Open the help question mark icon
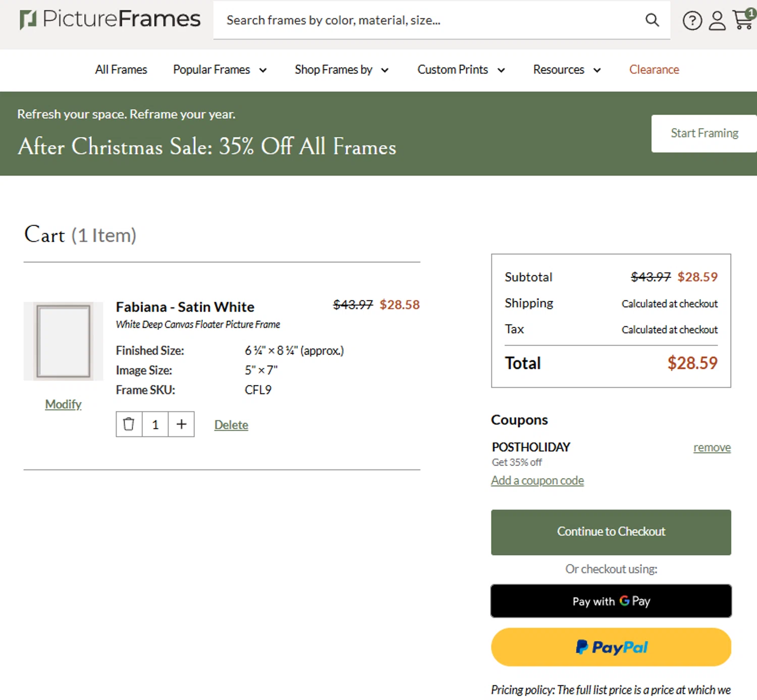The image size is (757, 700). (x=692, y=21)
